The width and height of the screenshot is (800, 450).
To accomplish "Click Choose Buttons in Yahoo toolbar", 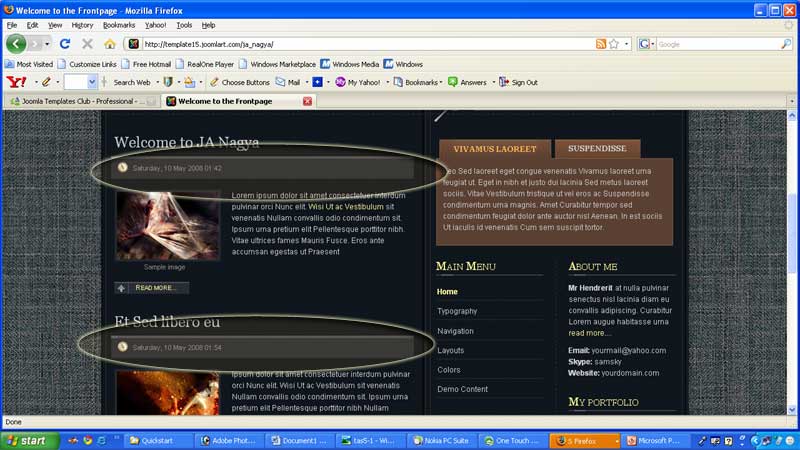I will (x=239, y=82).
